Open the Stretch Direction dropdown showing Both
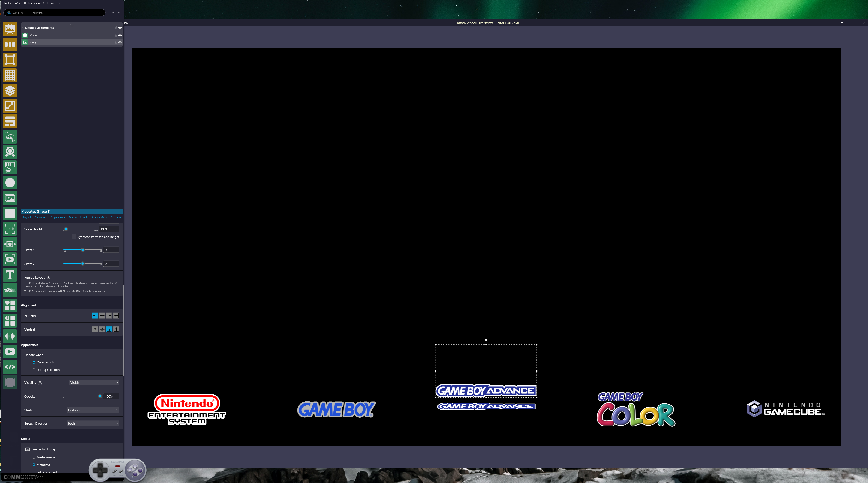 coord(93,424)
